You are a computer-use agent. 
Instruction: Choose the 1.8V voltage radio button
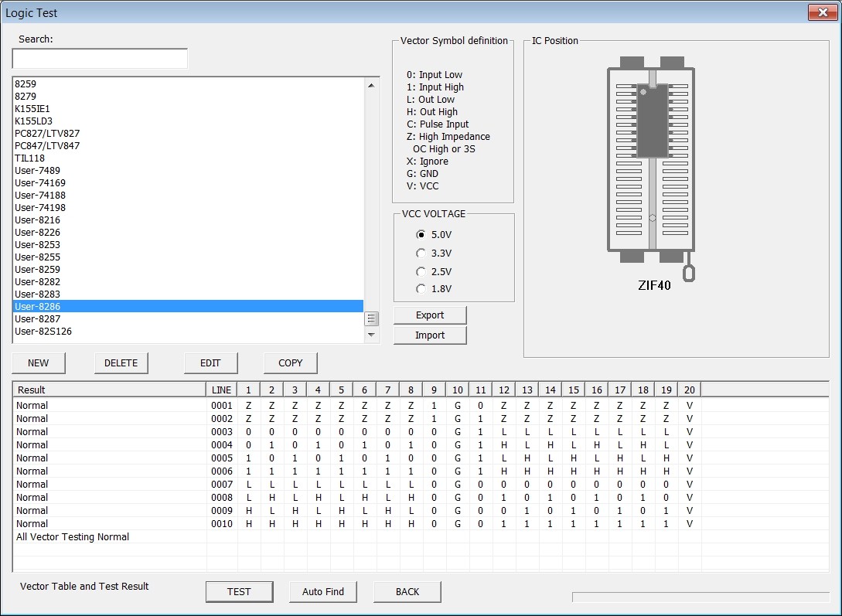[421, 289]
